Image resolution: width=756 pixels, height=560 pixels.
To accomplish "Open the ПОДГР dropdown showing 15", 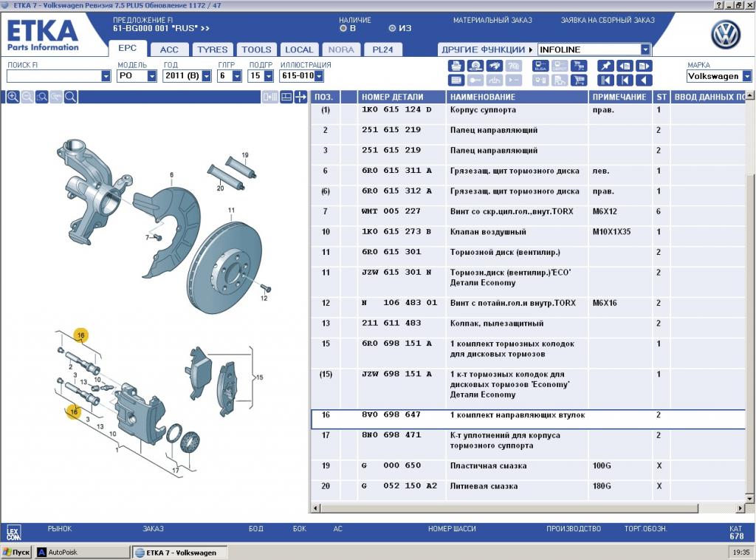I will [269, 76].
